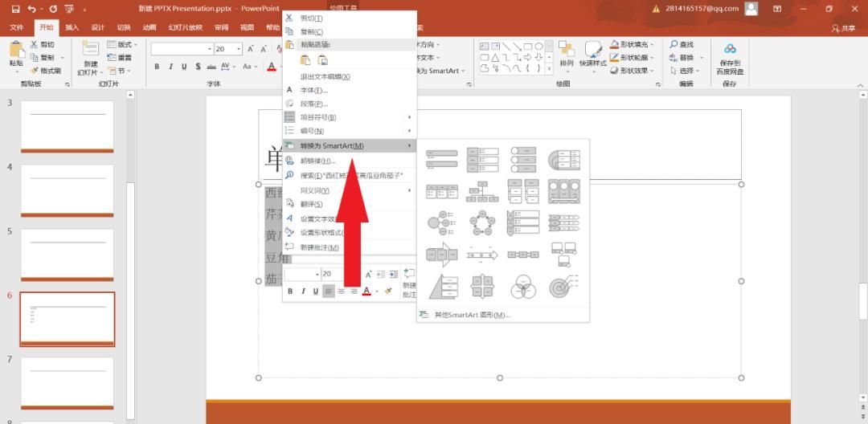The height and width of the screenshot is (424, 868).
Task: Choose Cut (剪切) in the context menu
Action: coord(350,18)
